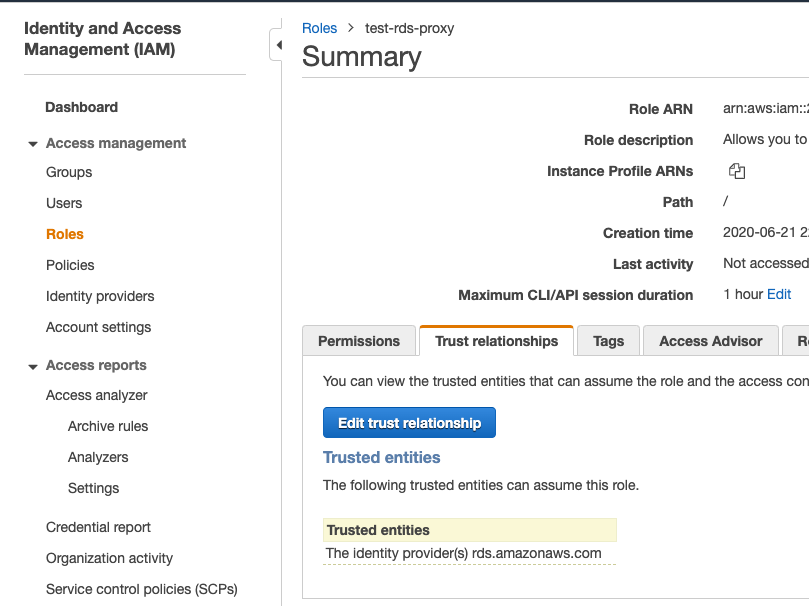
Task: Open the Dashboard page
Action: (x=82, y=107)
